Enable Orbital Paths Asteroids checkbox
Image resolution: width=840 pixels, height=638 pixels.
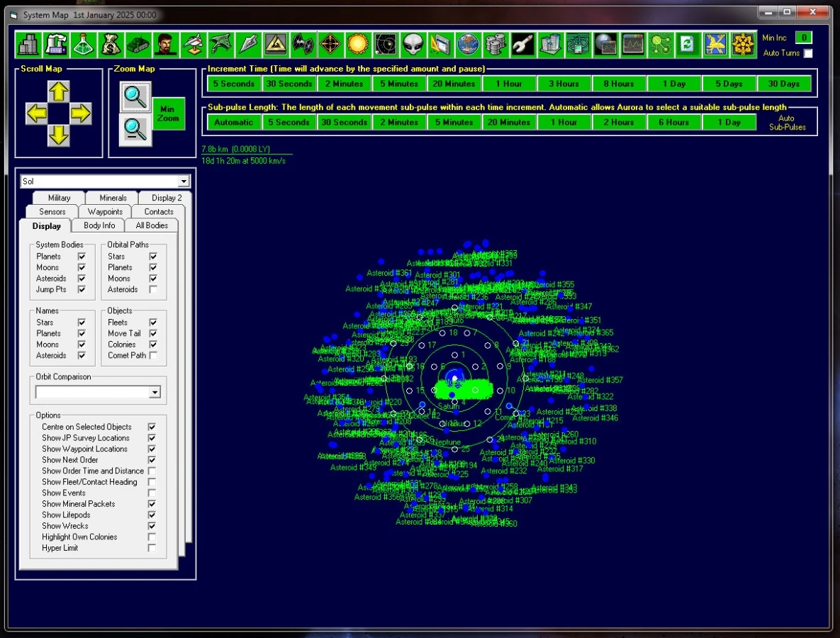click(153, 289)
